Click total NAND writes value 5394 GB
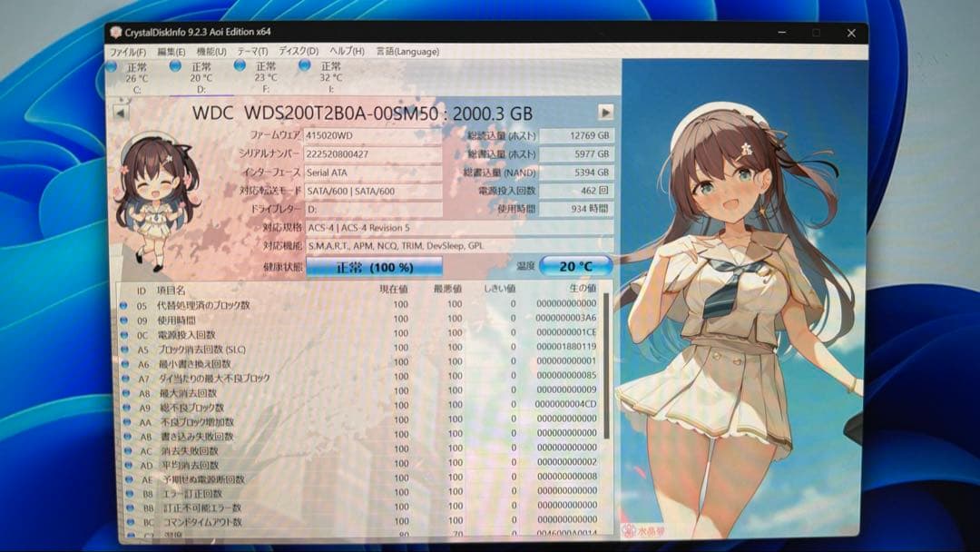Image resolution: width=980 pixels, height=552 pixels. 576,172
